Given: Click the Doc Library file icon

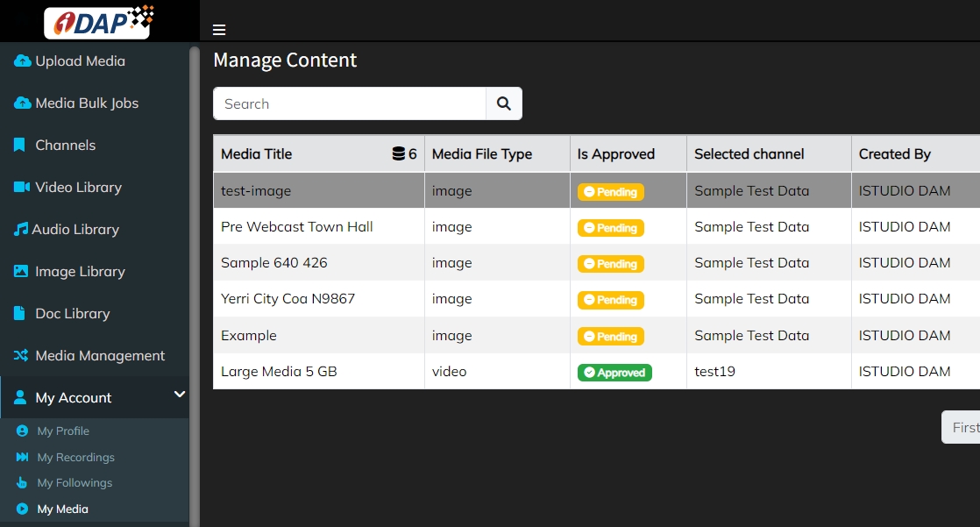Looking at the screenshot, I should 19,313.
